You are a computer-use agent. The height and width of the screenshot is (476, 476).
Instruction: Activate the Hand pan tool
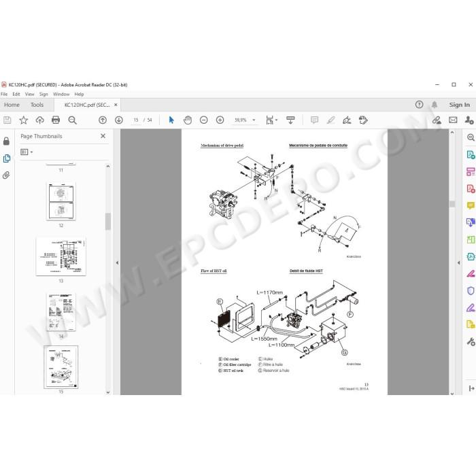(188, 120)
